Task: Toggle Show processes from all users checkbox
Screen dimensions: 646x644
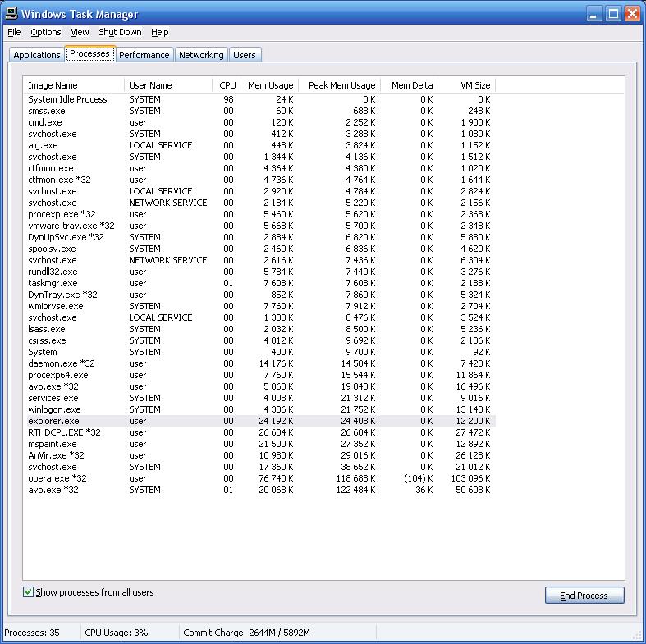Action: [x=28, y=592]
